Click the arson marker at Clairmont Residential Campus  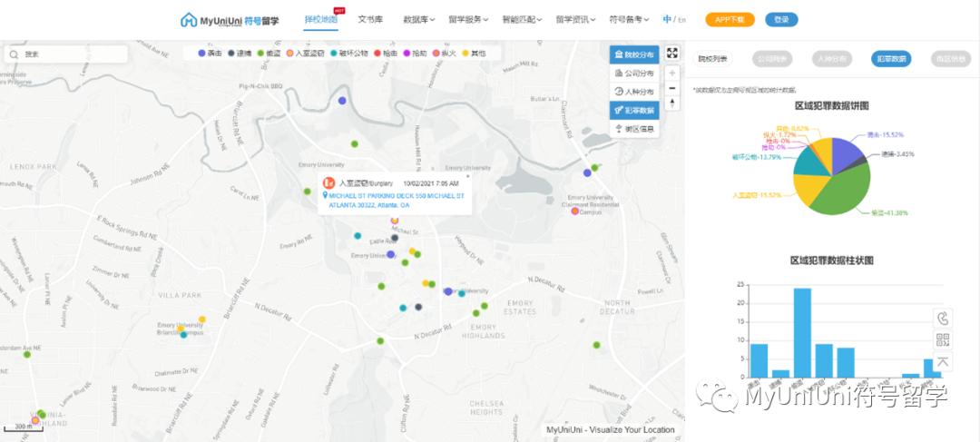[575, 211]
